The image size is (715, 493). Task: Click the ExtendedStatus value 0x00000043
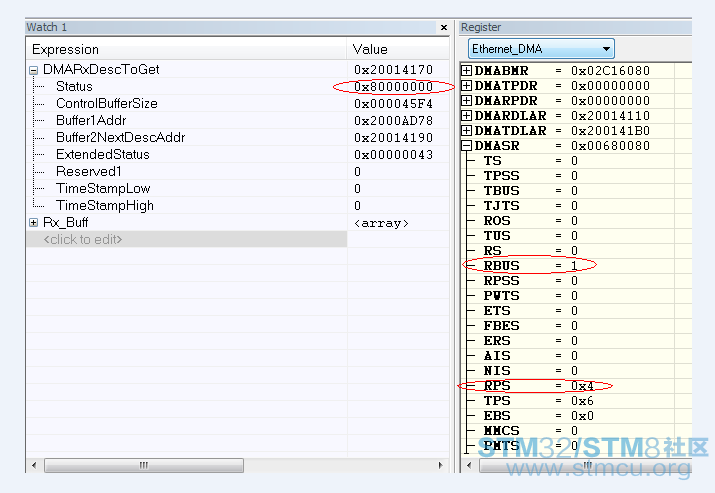coord(394,155)
